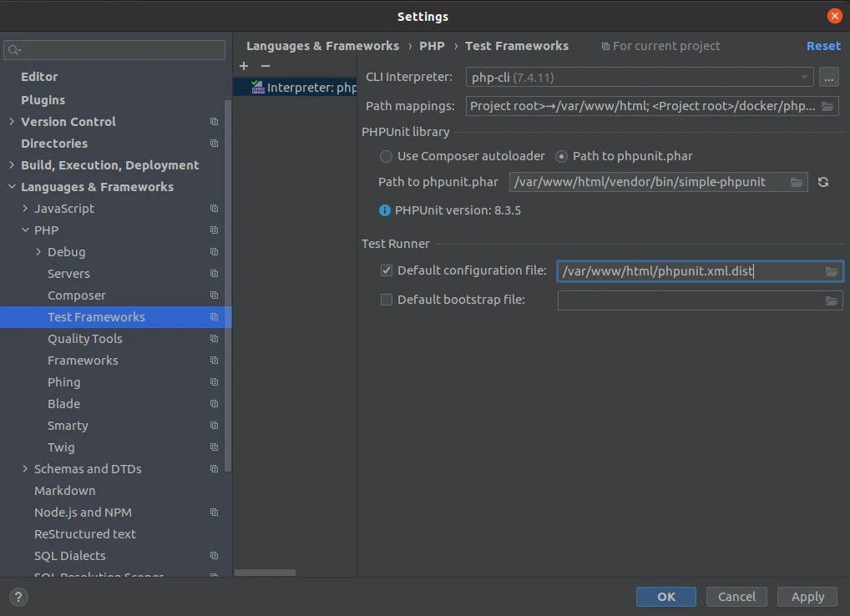Browse for phpunit.phar path folder icon
850x616 pixels.
point(796,182)
